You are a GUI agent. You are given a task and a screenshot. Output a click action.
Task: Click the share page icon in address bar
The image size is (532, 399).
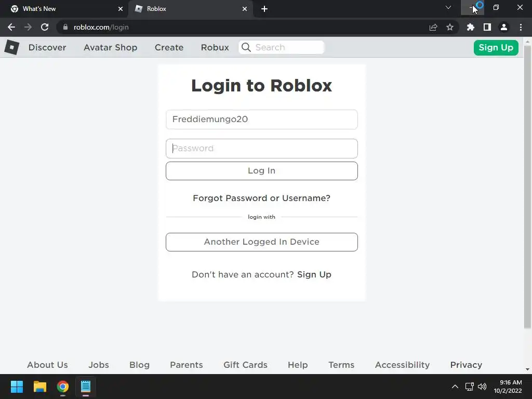click(x=433, y=27)
